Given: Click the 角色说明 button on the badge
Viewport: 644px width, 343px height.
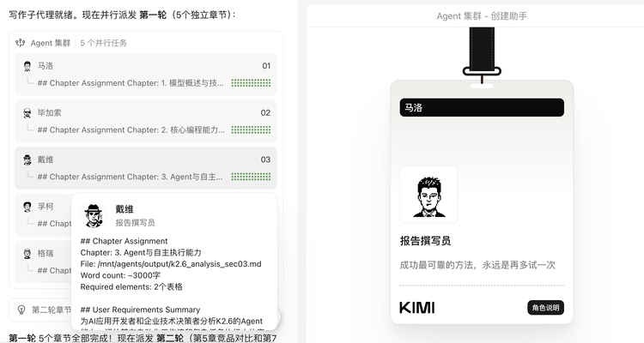Looking at the screenshot, I should [545, 308].
